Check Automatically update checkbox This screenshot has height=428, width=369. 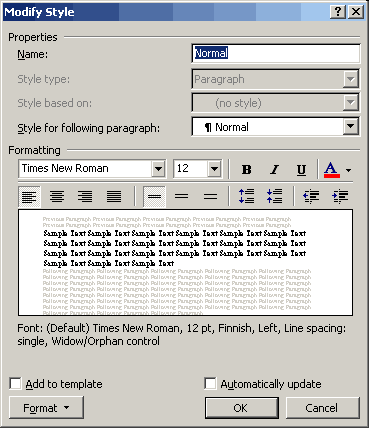pos(210,383)
